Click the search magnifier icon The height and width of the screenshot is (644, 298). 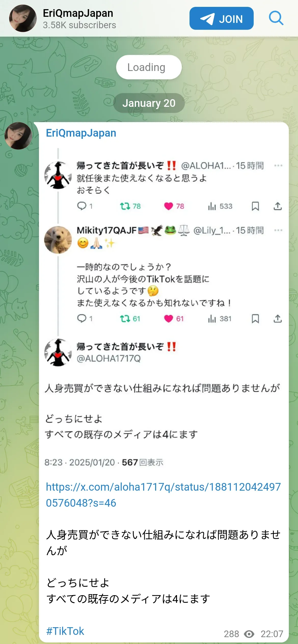click(276, 18)
